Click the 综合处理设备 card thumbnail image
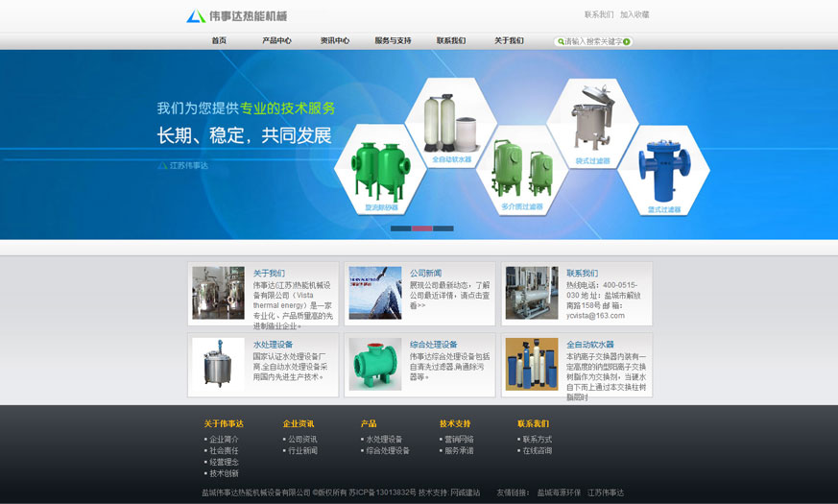The width and height of the screenshot is (838, 504). pos(375,364)
